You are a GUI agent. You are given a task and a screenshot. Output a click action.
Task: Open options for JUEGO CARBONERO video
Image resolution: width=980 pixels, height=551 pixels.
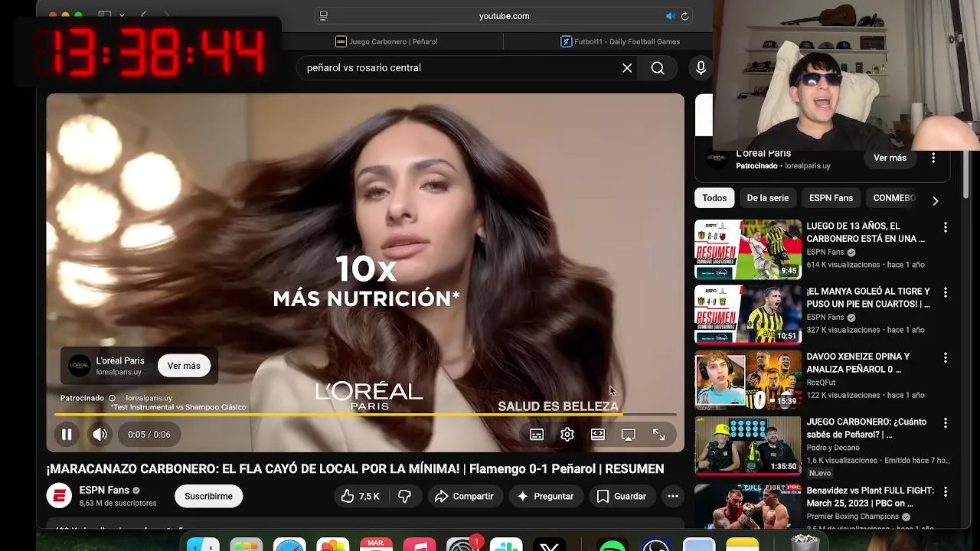pos(946,422)
